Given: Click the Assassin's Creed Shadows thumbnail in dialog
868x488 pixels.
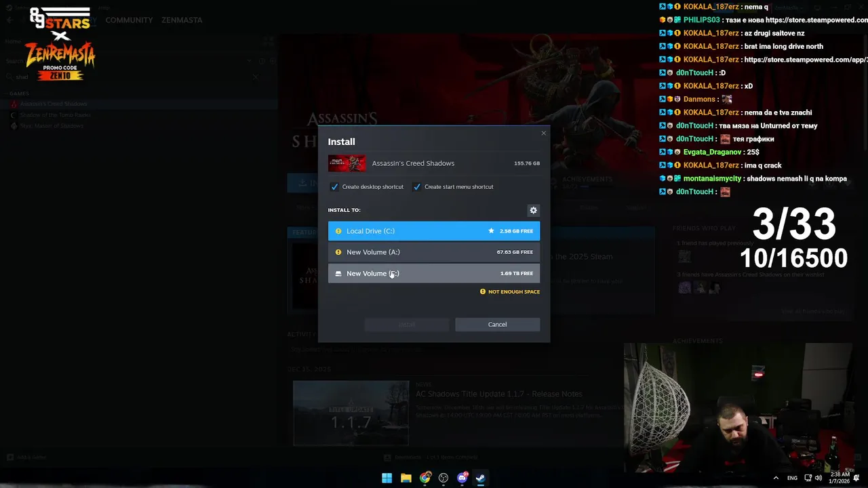Looking at the screenshot, I should pos(347,163).
